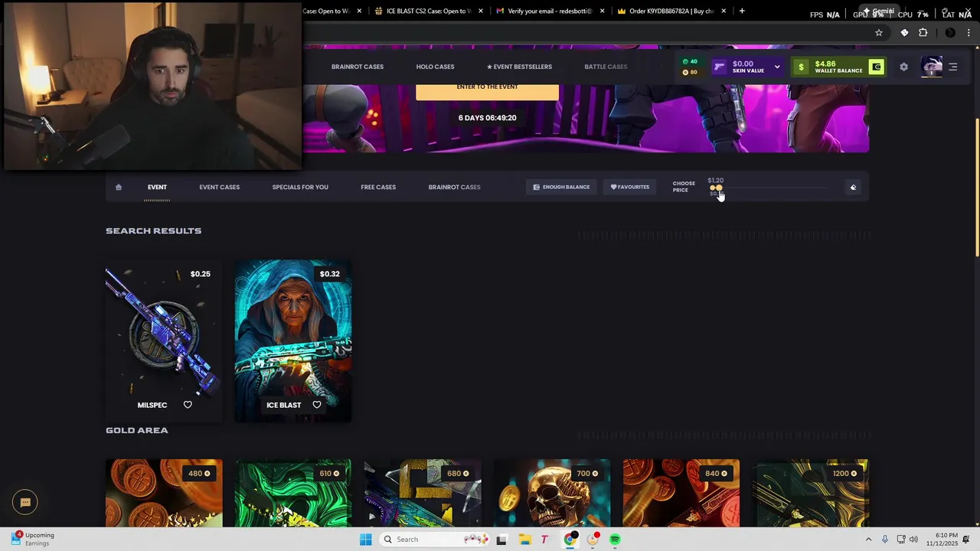980x551 pixels.
Task: Open the chat bubble widget
Action: pos(25,502)
